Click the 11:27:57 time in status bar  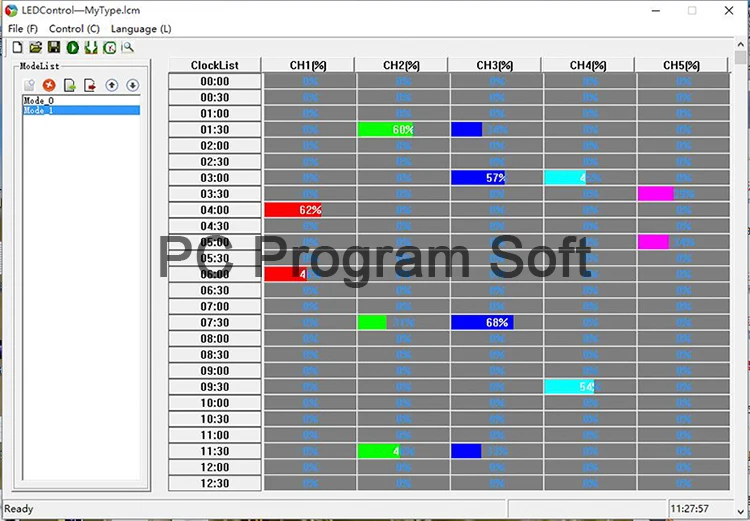click(689, 509)
